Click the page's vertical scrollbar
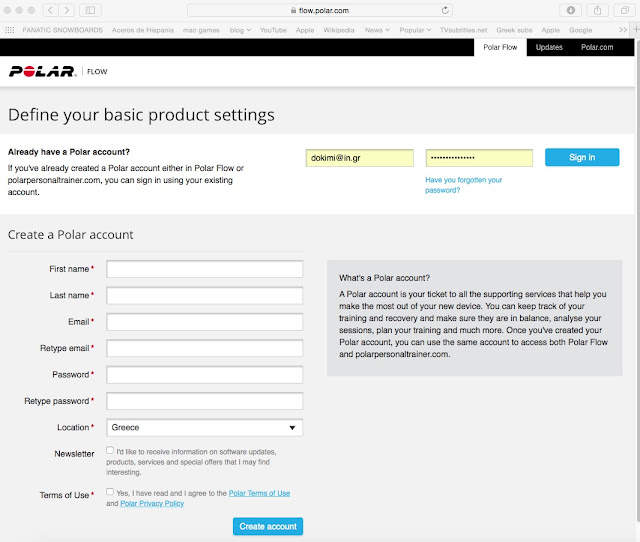Image resolution: width=640 pixels, height=542 pixels. (638, 282)
